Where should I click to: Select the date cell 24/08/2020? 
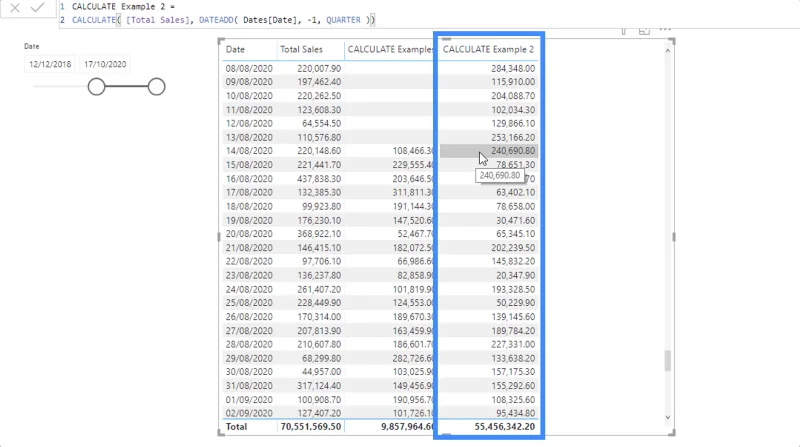click(249, 289)
